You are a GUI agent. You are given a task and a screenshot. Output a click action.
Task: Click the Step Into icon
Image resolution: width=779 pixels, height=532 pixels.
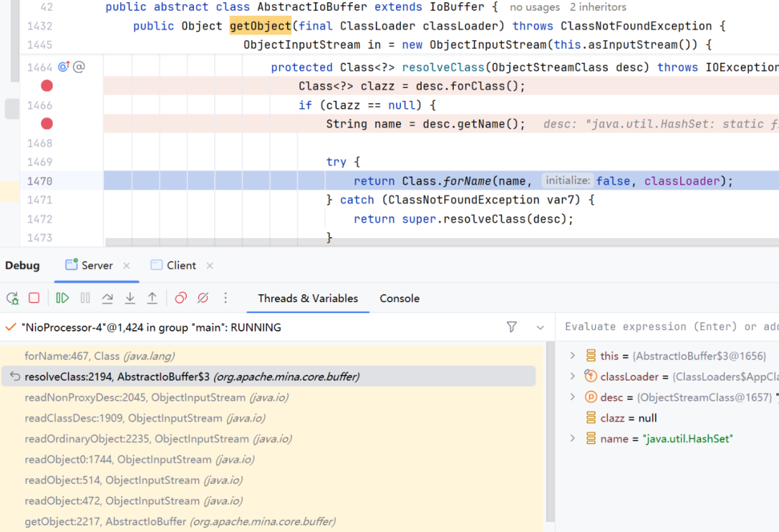point(130,298)
